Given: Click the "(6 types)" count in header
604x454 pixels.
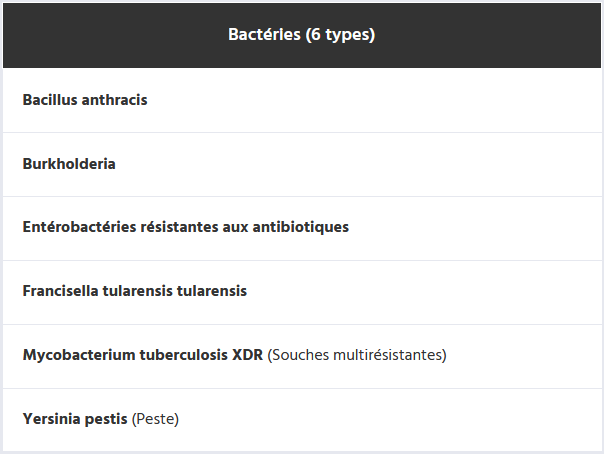Looking at the screenshot, I should [340, 35].
